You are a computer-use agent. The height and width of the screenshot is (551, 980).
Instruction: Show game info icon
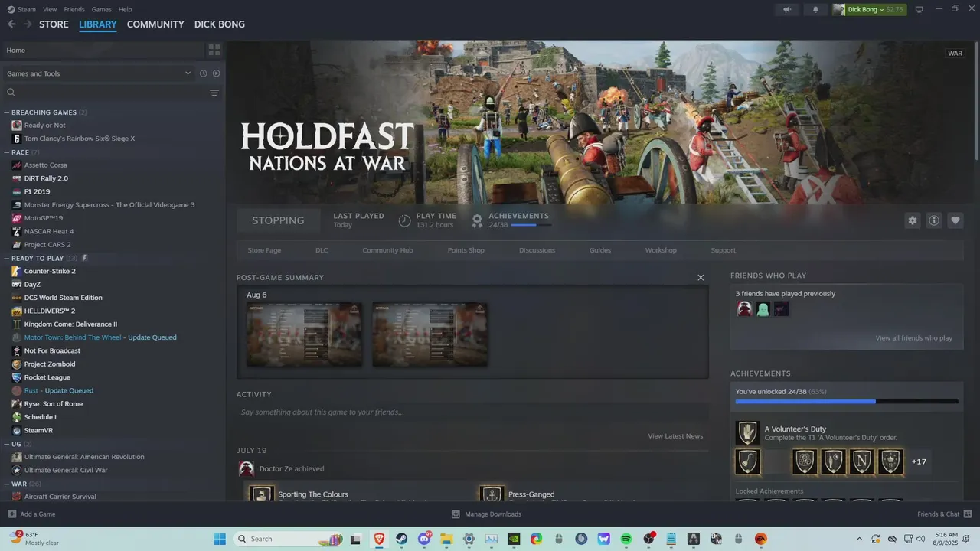[934, 220]
